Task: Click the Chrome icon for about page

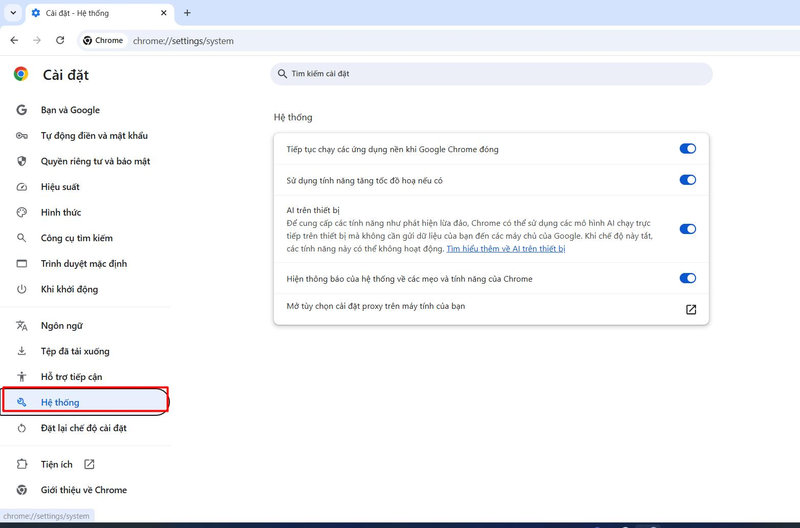Action: pyautogui.click(x=21, y=490)
